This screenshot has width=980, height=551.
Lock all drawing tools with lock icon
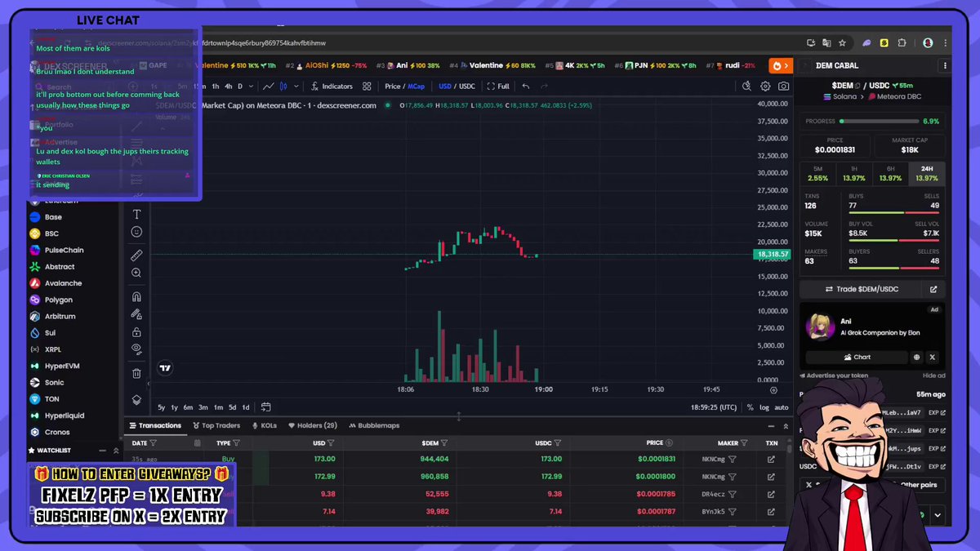click(136, 331)
